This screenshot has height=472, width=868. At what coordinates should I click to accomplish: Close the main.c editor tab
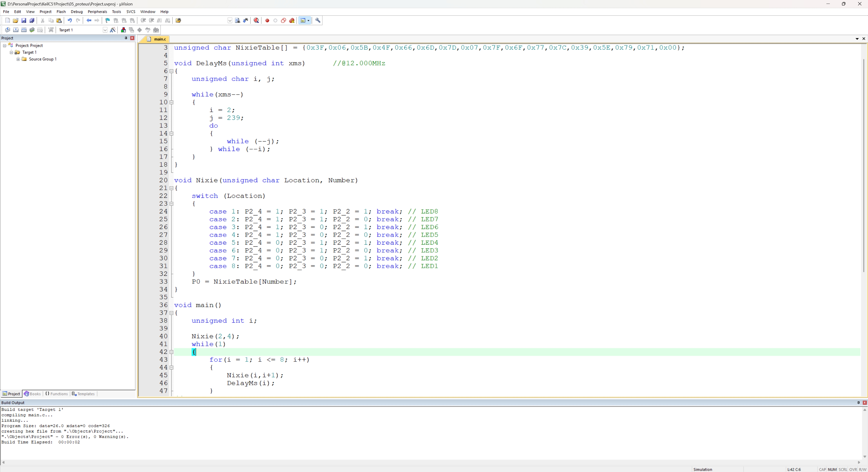[x=864, y=39]
